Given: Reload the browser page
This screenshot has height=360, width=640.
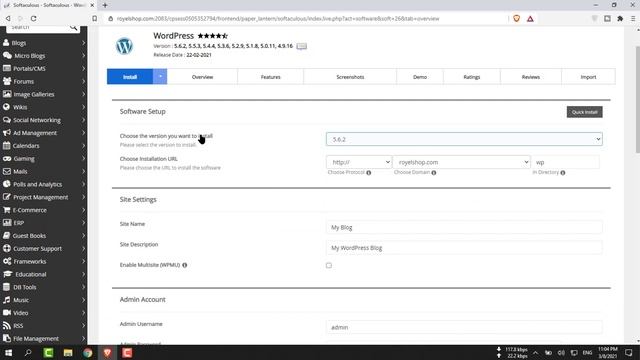Looking at the screenshot, I should click(x=33, y=18).
